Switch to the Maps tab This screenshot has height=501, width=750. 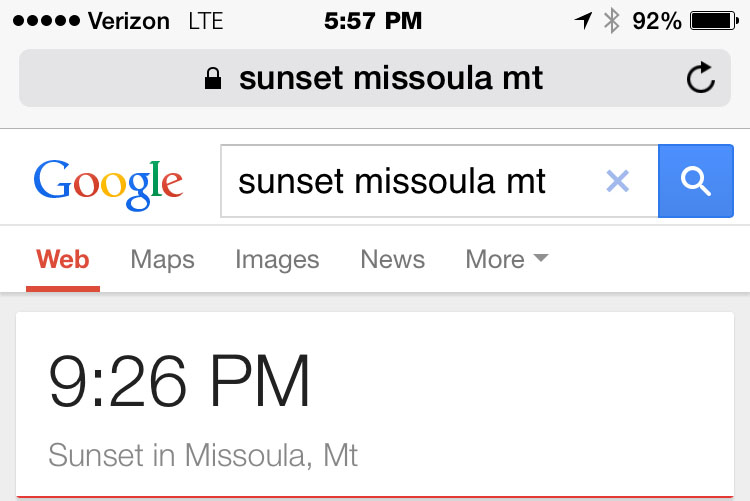pyautogui.click(x=162, y=260)
